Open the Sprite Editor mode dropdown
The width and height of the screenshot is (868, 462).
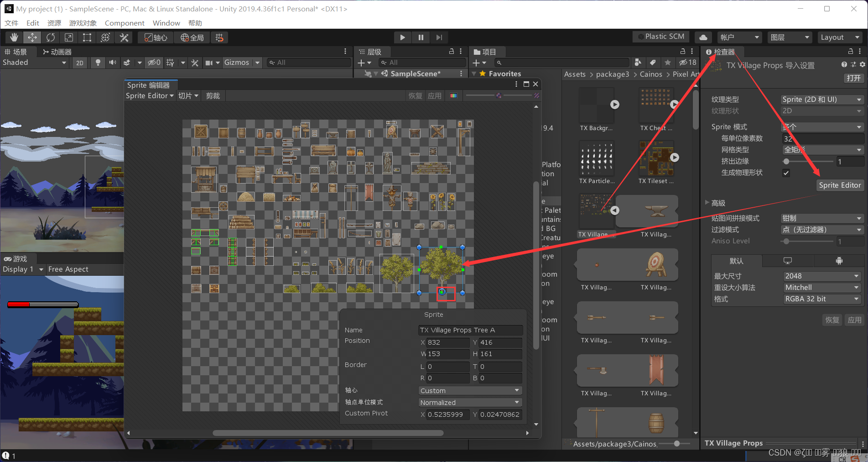coord(150,96)
